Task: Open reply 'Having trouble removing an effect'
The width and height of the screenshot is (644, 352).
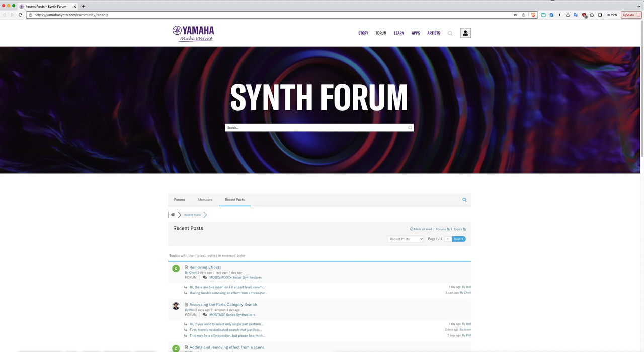Action: tap(228, 293)
